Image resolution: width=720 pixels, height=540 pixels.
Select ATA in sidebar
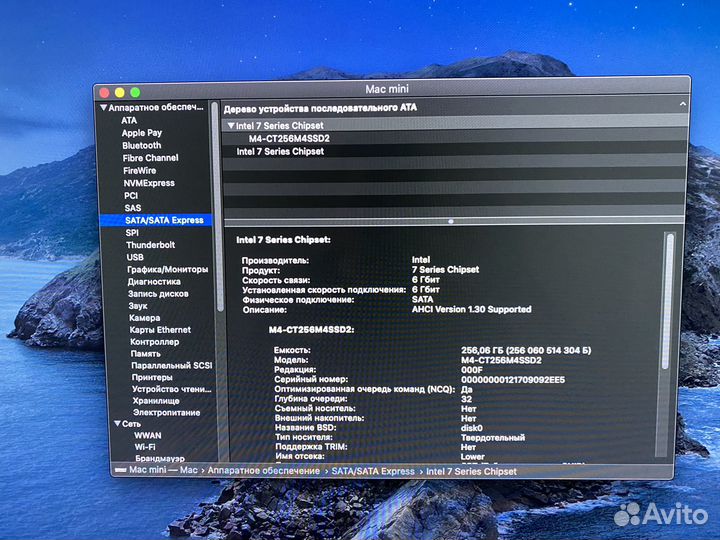point(129,120)
